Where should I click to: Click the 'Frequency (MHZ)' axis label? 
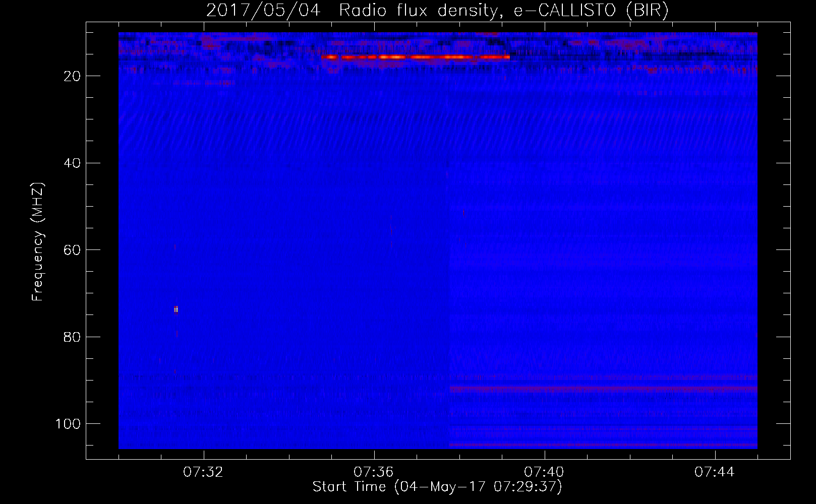pyautogui.click(x=38, y=242)
